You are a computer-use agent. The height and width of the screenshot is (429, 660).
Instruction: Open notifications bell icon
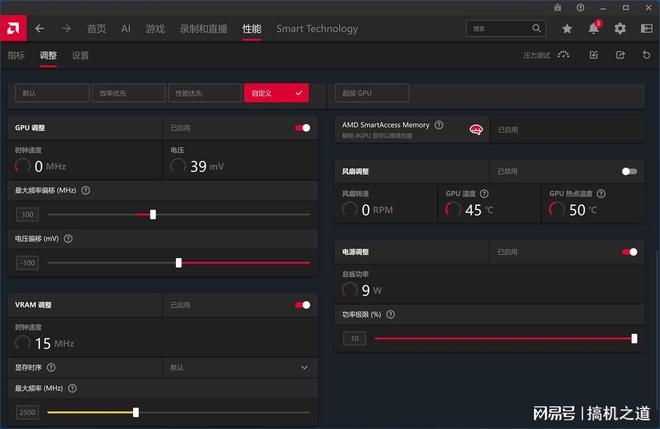click(x=594, y=28)
